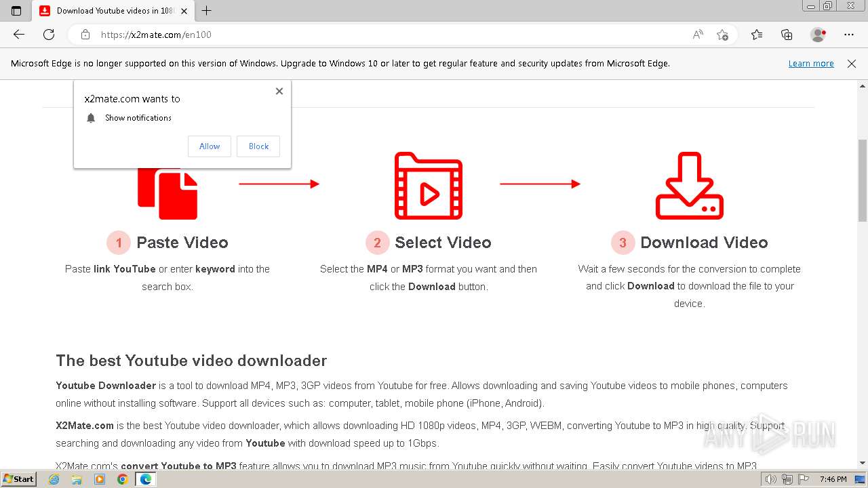Click the Download Video tray icon
Screen dimensions: 868x488
(690, 186)
